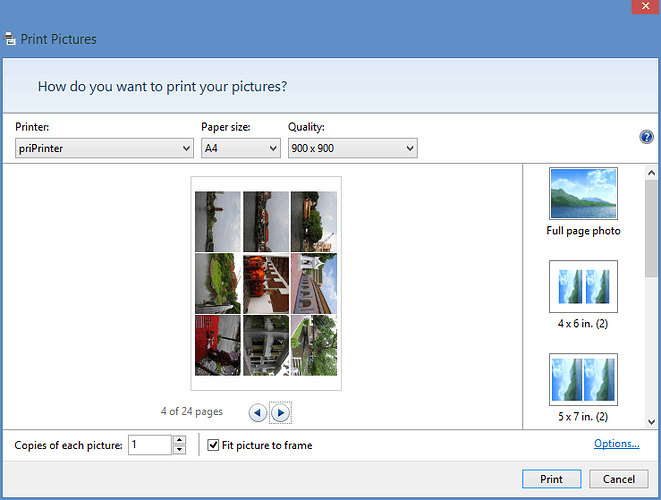This screenshot has height=500, width=661.
Task: Open the Options link
Action: tap(616, 444)
